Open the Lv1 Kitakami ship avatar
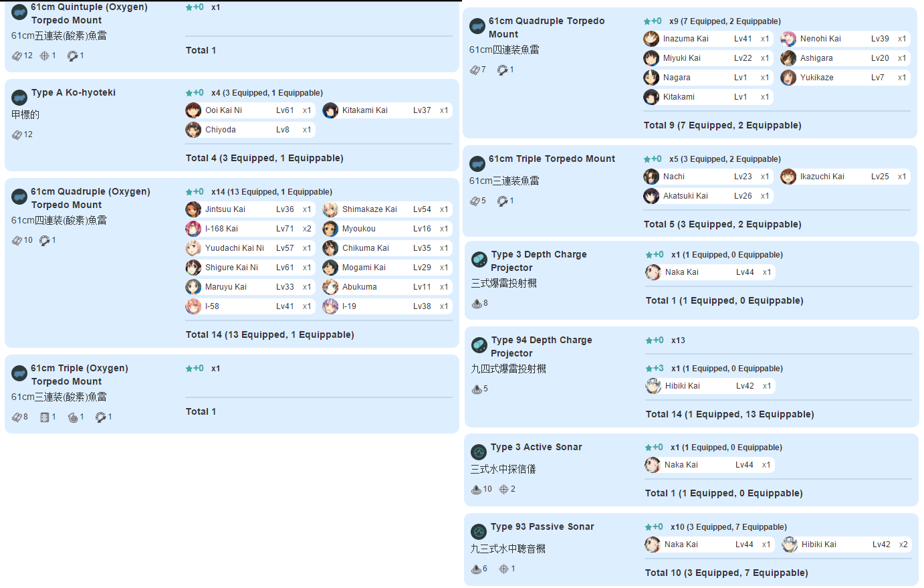Viewport: 924px width, 588px height. 651,97
